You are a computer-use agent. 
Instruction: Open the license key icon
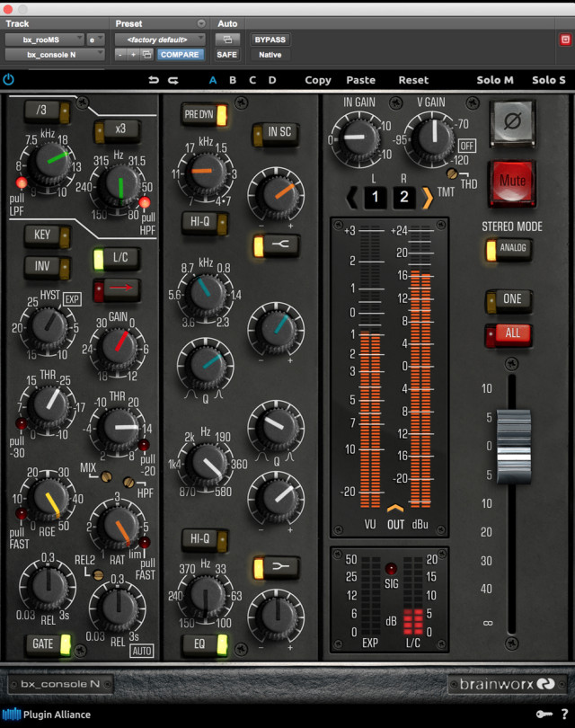click(543, 715)
